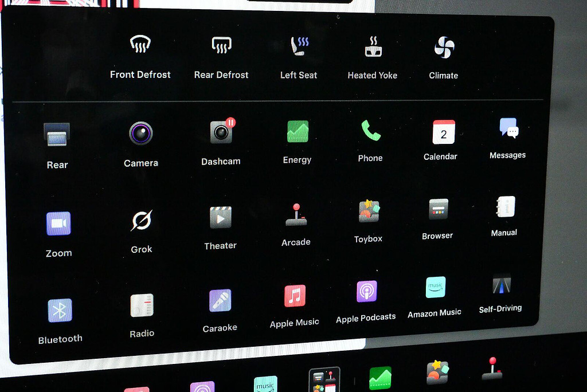The image size is (587, 392).
Task: Launch the Zoom app
Action: pos(59,234)
